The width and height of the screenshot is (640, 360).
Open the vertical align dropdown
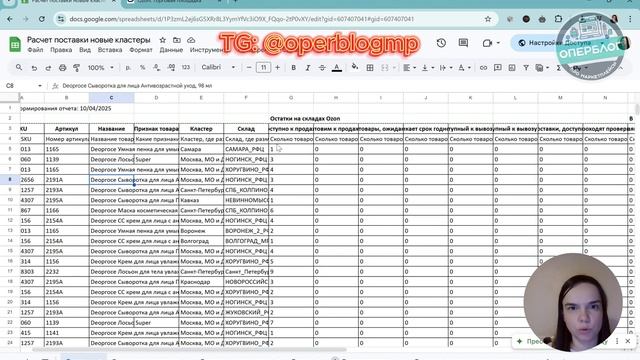(x=427, y=68)
